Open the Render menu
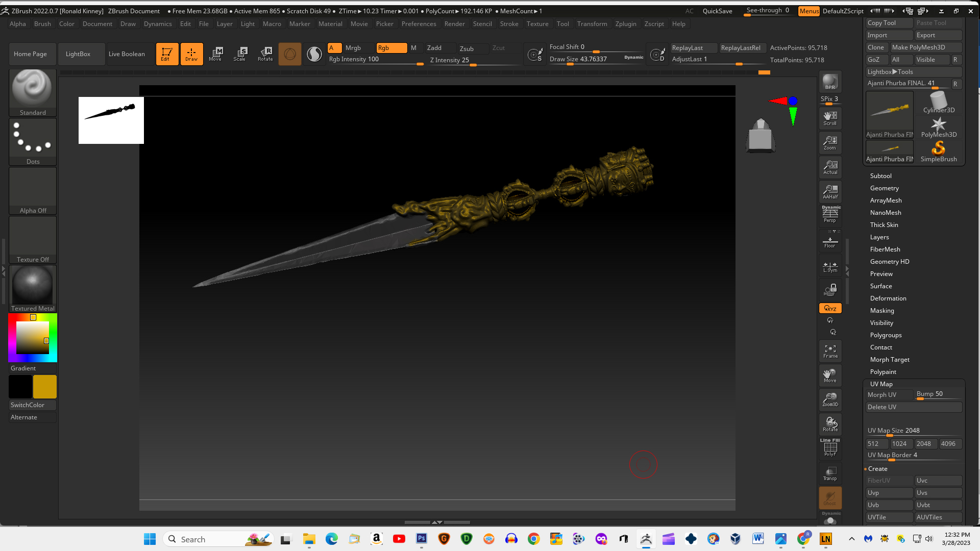The height and width of the screenshot is (551, 980). tap(454, 24)
